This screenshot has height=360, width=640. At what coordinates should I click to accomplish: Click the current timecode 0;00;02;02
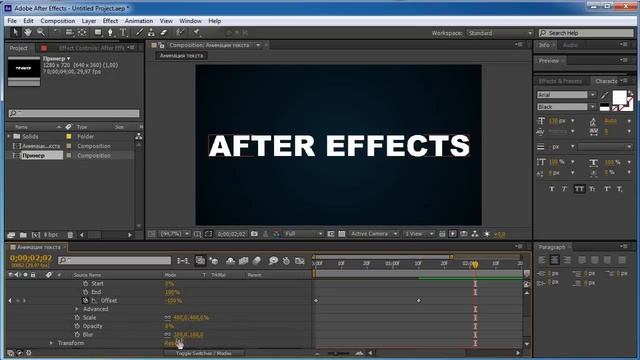(31, 258)
